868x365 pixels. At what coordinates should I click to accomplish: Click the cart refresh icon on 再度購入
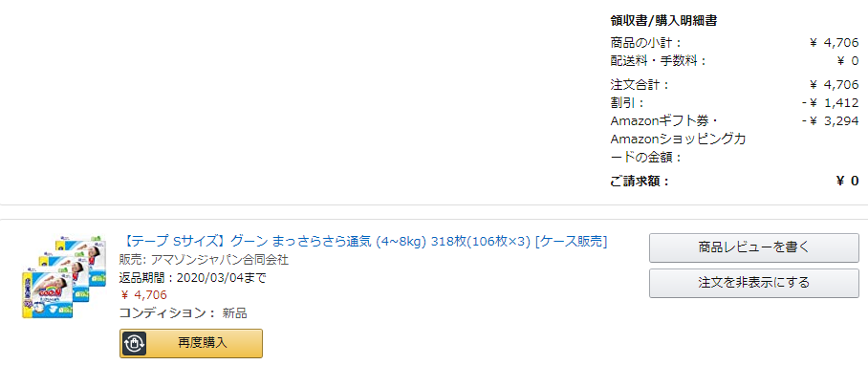point(136,343)
